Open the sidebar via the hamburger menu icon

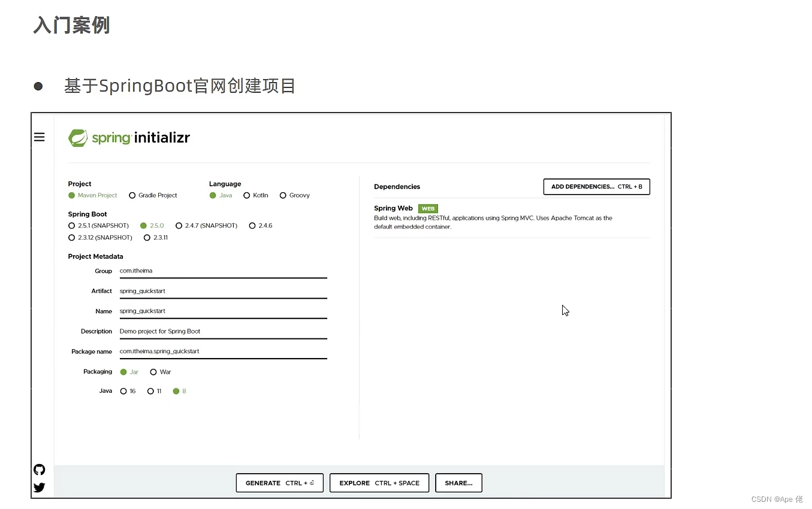pos(40,137)
